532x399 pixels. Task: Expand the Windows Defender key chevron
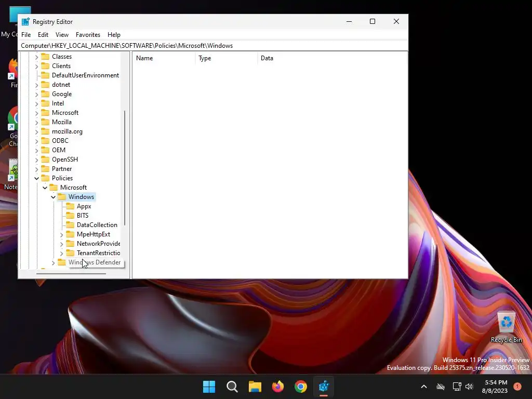[x=54, y=262]
